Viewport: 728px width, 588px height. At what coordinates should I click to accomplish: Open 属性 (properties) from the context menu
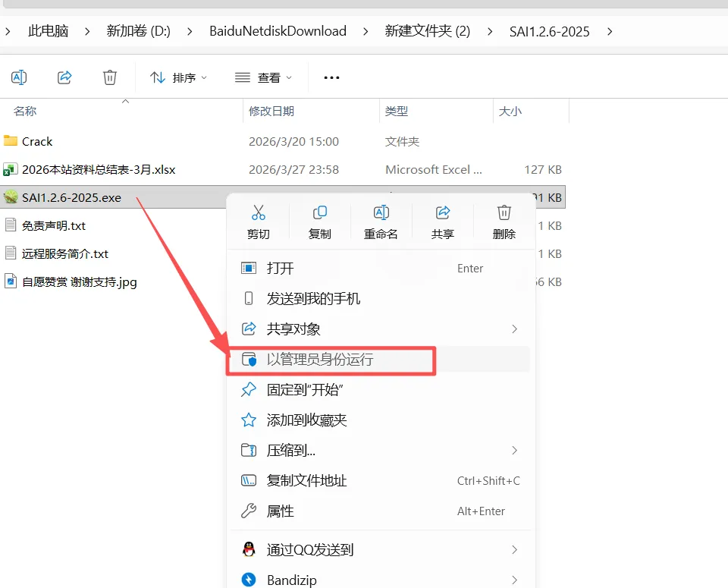(x=380, y=511)
